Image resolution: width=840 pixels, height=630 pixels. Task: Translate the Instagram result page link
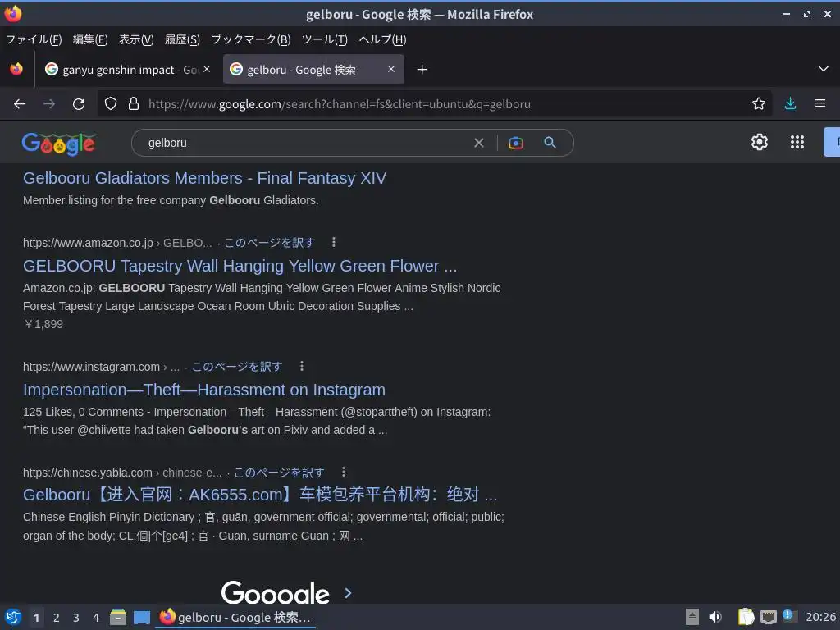tap(237, 367)
